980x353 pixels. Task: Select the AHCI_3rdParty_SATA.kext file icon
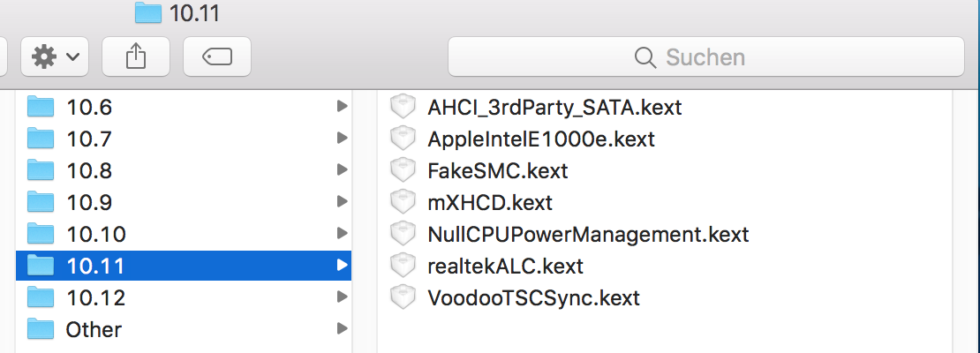point(403,108)
